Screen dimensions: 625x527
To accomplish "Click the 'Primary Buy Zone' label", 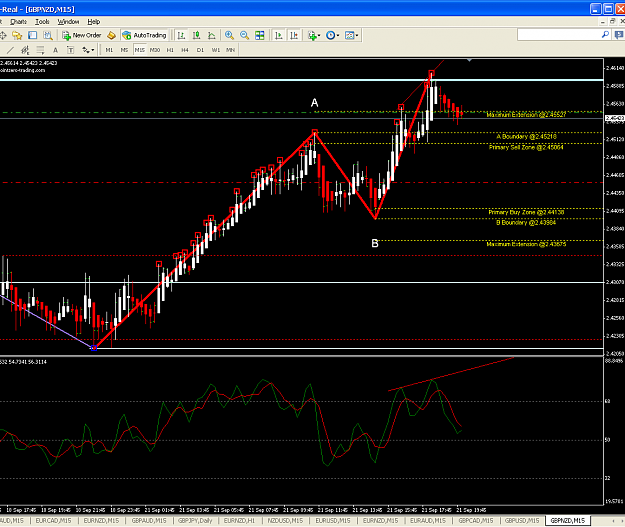I will 526,212.
